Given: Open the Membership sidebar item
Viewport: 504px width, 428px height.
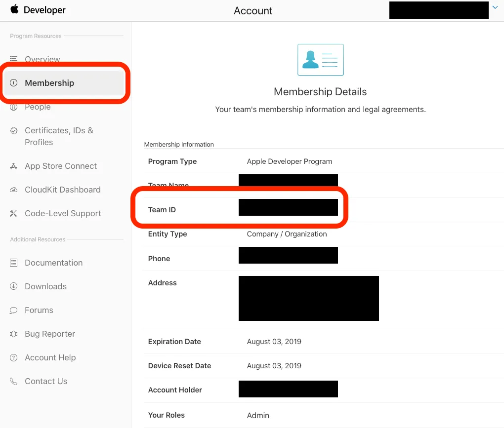Looking at the screenshot, I should 49,83.
